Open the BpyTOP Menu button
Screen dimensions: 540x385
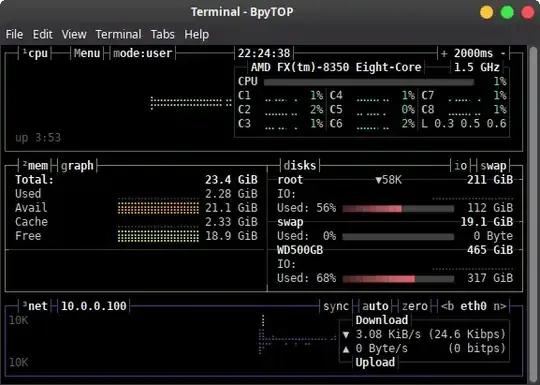pyautogui.click(x=87, y=53)
